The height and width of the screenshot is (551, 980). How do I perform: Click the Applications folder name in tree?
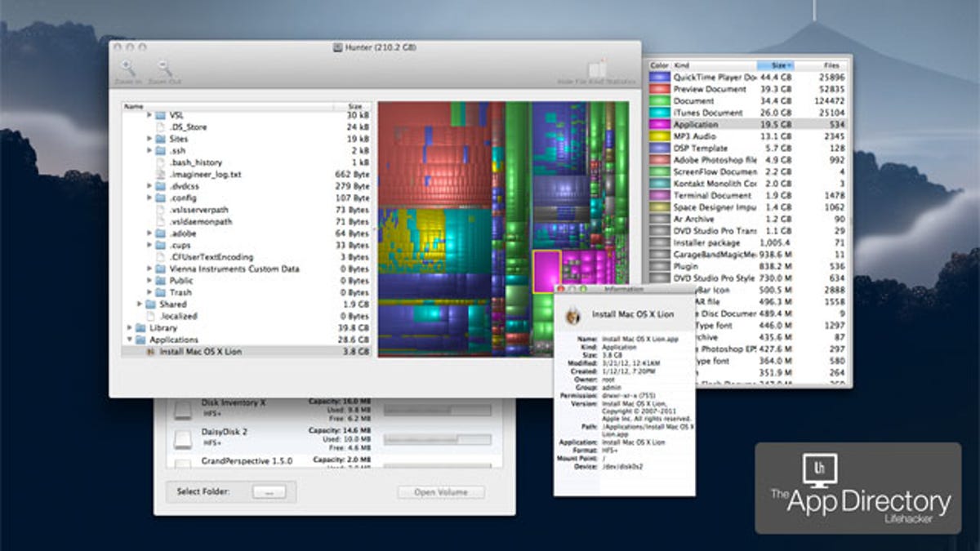tap(174, 340)
